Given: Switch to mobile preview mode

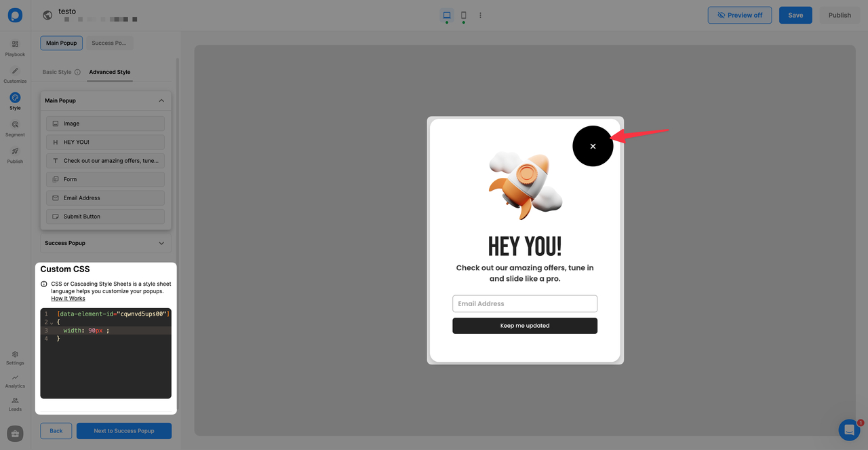Looking at the screenshot, I should (463, 14).
